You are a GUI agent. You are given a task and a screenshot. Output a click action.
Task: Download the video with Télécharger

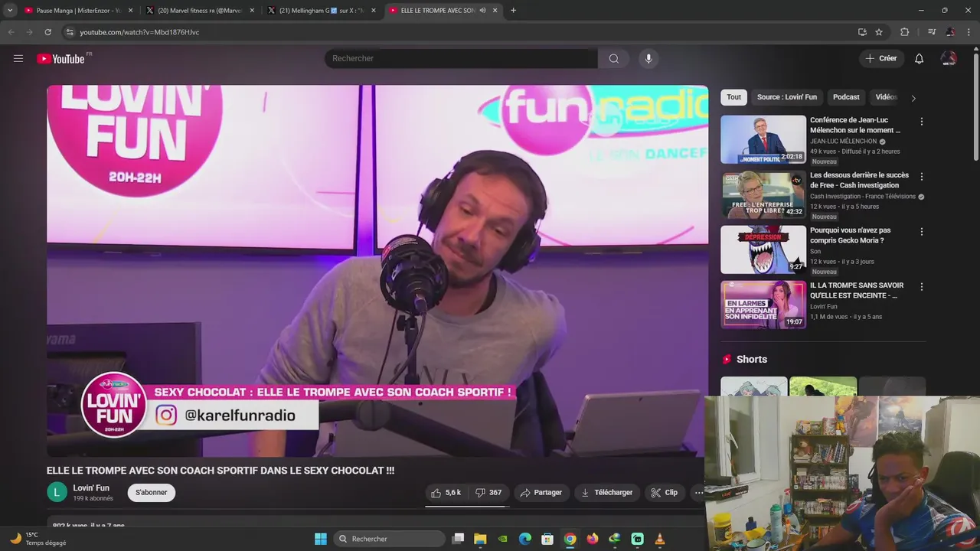606,493
